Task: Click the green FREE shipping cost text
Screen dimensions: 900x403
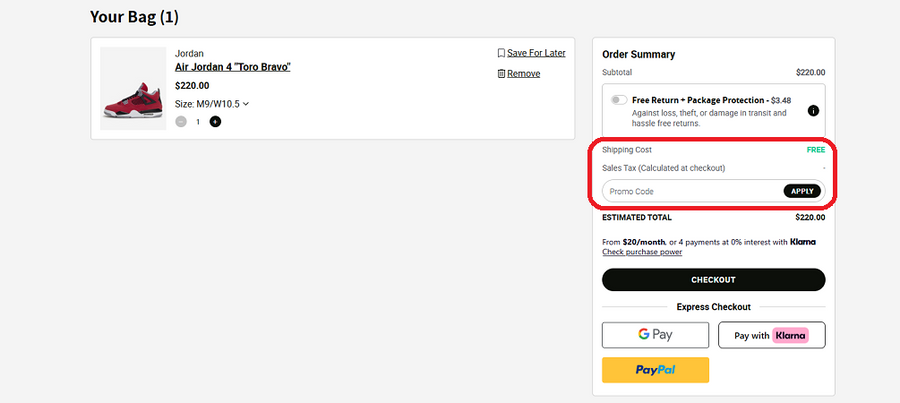Action: coord(816,150)
